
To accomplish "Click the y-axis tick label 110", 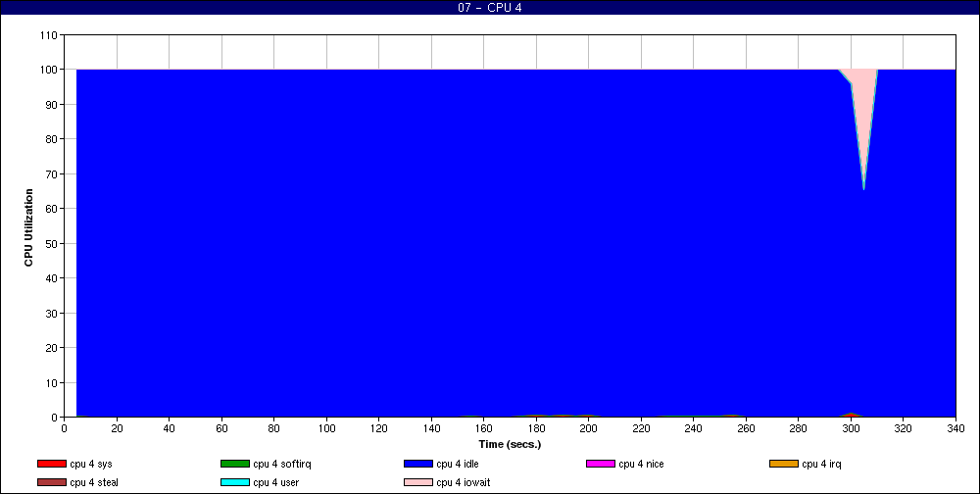I will tap(51, 35).
